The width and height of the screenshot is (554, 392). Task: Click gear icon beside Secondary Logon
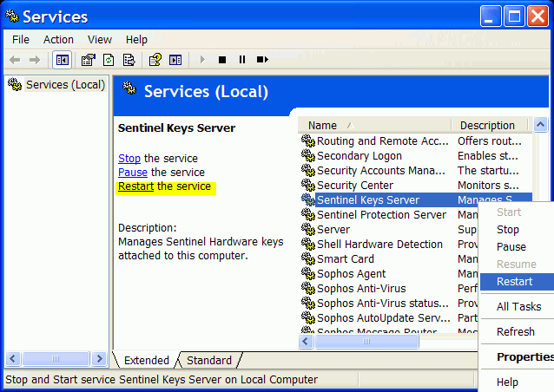click(308, 155)
